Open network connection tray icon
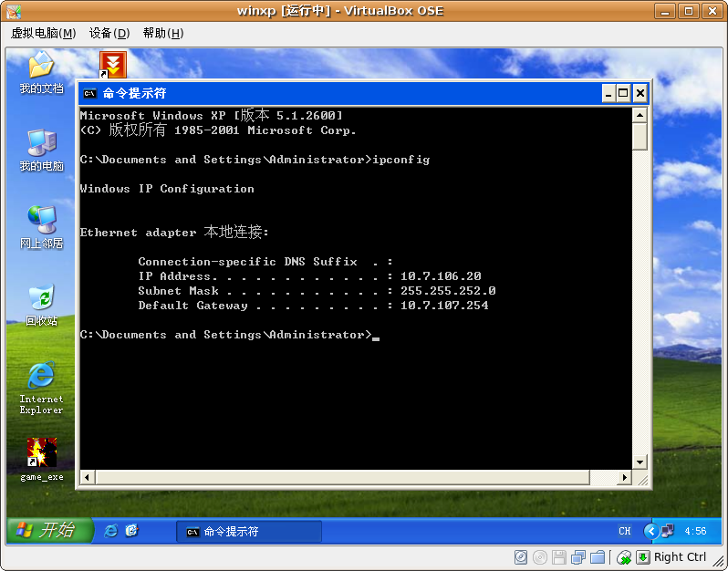The height and width of the screenshot is (571, 728). [x=668, y=531]
